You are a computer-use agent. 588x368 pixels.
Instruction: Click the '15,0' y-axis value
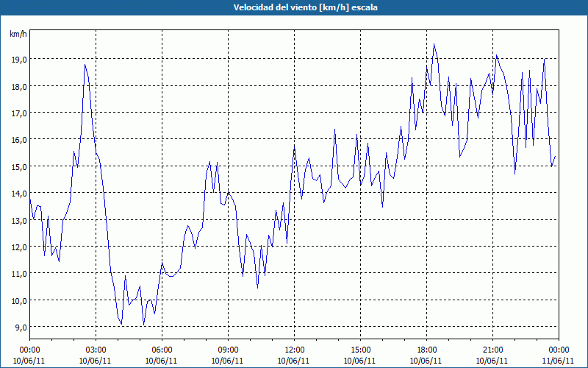coord(18,166)
